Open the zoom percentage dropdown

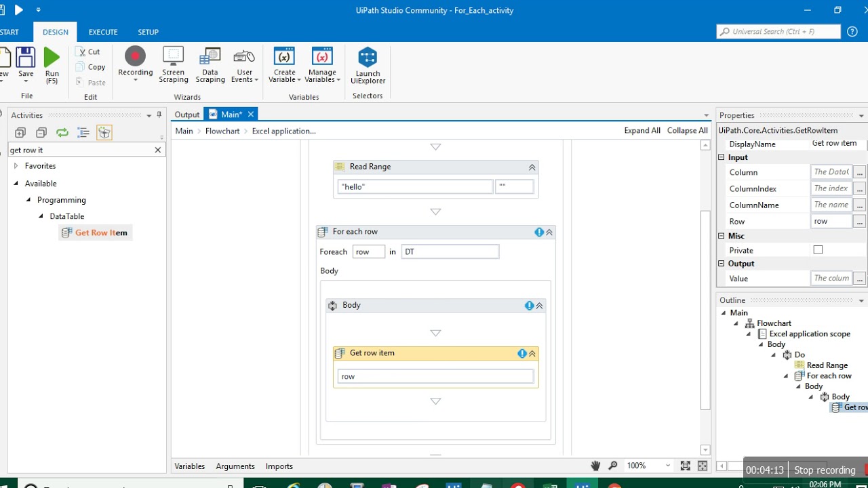tap(668, 466)
